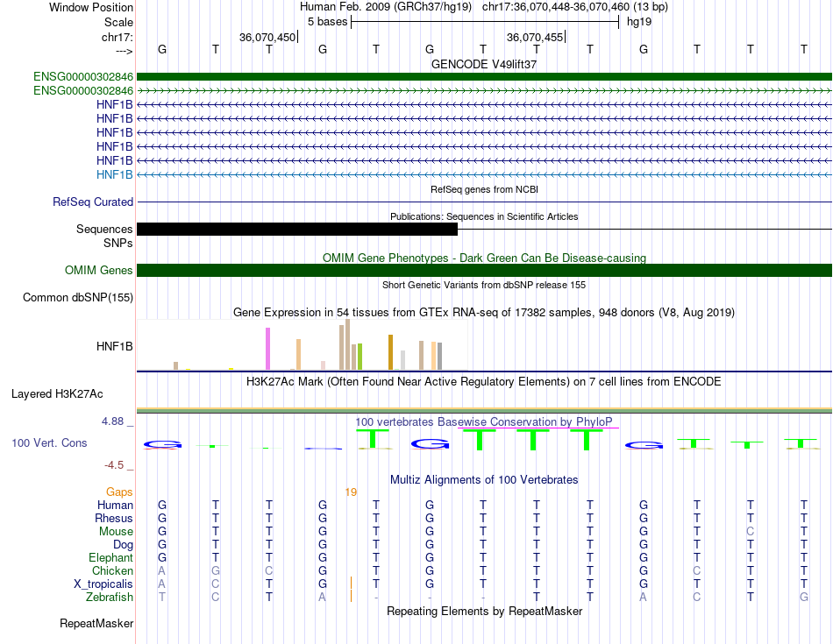This screenshot has height=644, width=833.
Task: Click the RefSeq genes from NCBI title
Action: click(484, 189)
